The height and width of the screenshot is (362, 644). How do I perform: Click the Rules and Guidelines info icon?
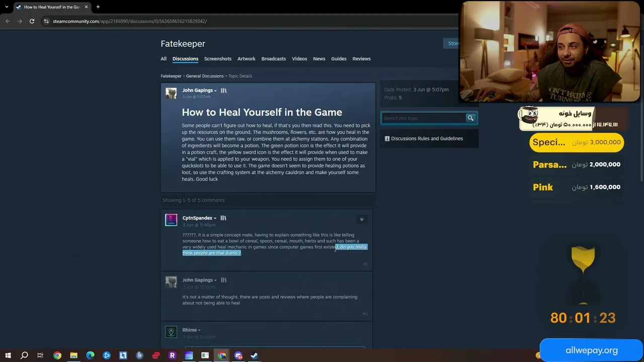click(387, 139)
